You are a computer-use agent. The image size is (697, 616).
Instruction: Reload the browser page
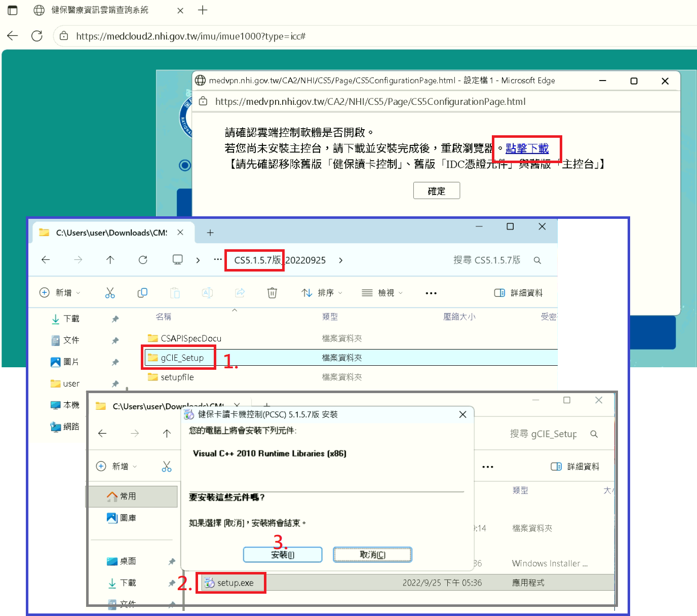pos(37,36)
